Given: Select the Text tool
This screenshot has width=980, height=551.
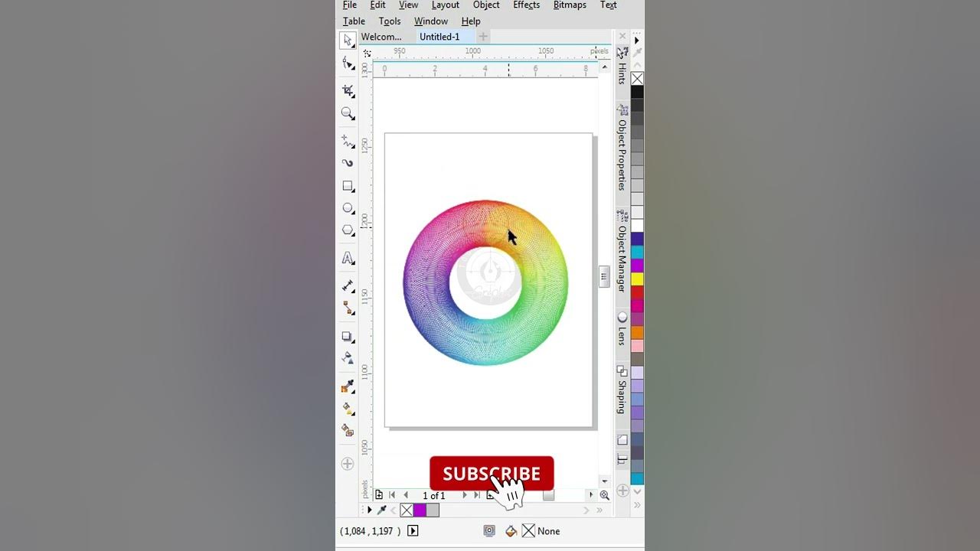Looking at the screenshot, I should point(348,258).
